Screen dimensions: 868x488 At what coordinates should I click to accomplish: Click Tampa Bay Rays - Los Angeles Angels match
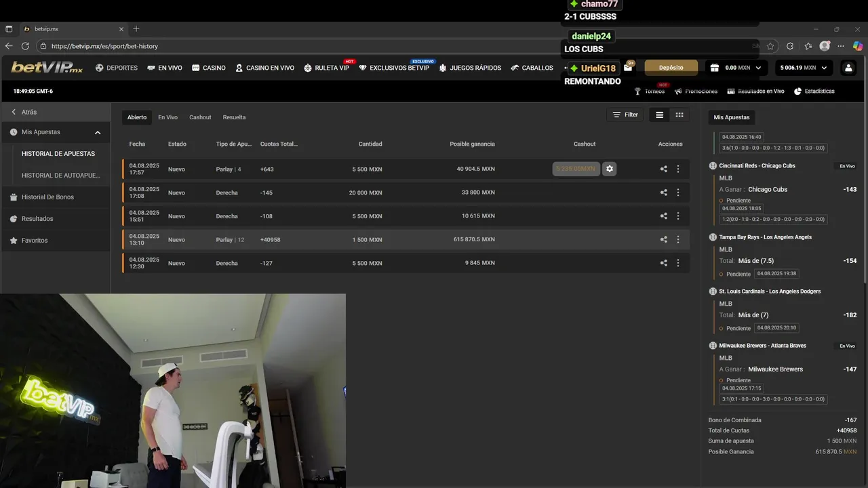765,237
